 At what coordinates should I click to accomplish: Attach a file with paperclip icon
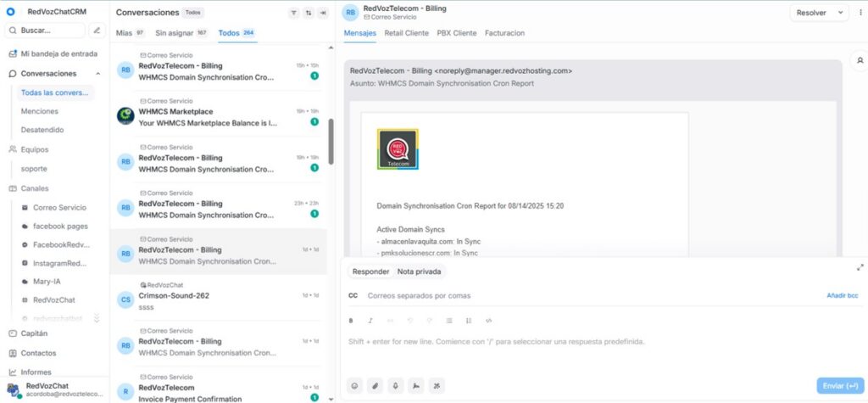point(375,385)
